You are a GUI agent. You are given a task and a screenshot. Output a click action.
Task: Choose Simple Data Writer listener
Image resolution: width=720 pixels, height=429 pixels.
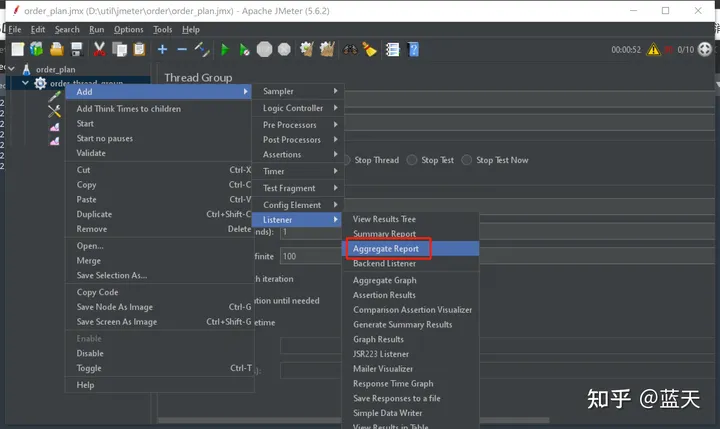(x=411, y=413)
